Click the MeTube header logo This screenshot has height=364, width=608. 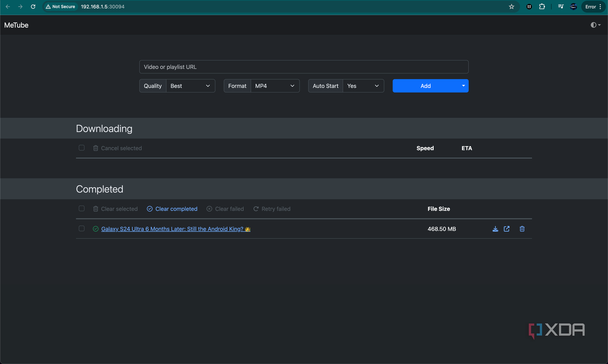[16, 25]
